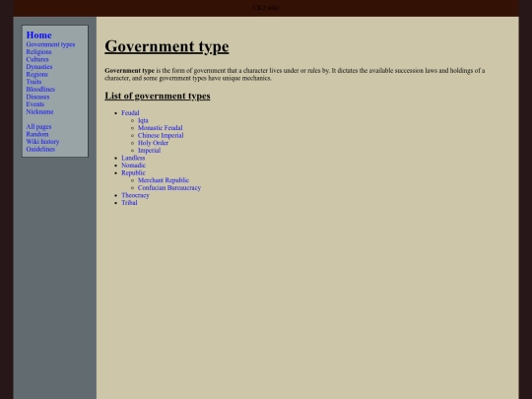Open the Bloodlines sidebar link
The width and height of the screenshot is (532, 399).
click(40, 90)
